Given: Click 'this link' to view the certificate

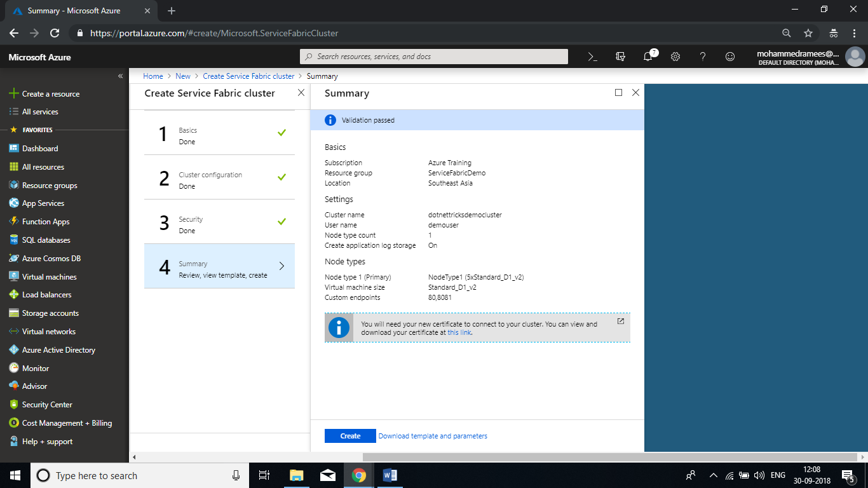Looking at the screenshot, I should pyautogui.click(x=459, y=332).
